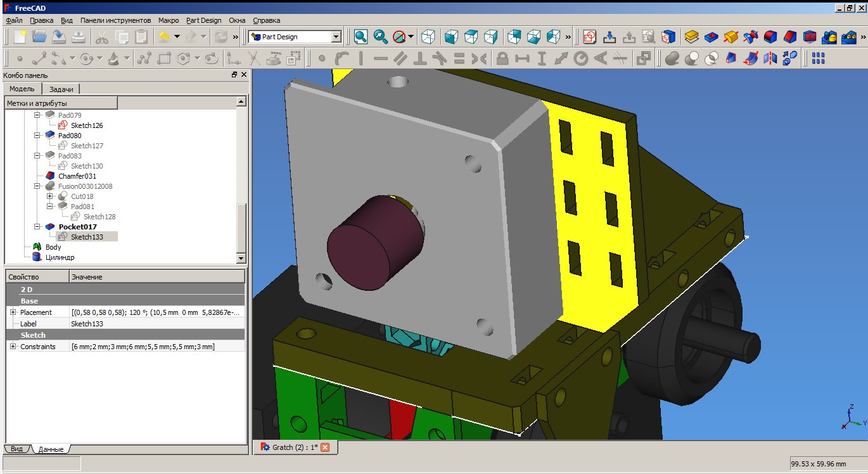Screen dimensions: 868x474
Task: Open a file with the folder icon
Action: coord(39,37)
